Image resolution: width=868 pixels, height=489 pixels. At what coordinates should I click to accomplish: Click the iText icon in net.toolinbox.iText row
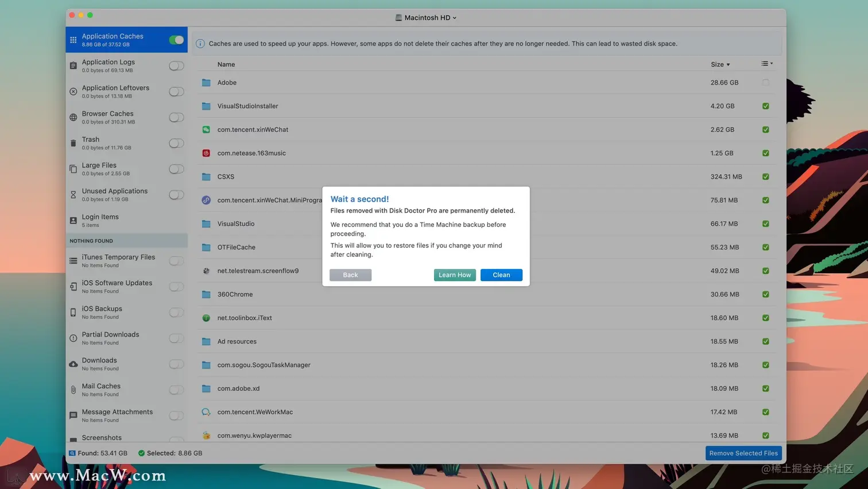click(x=206, y=318)
